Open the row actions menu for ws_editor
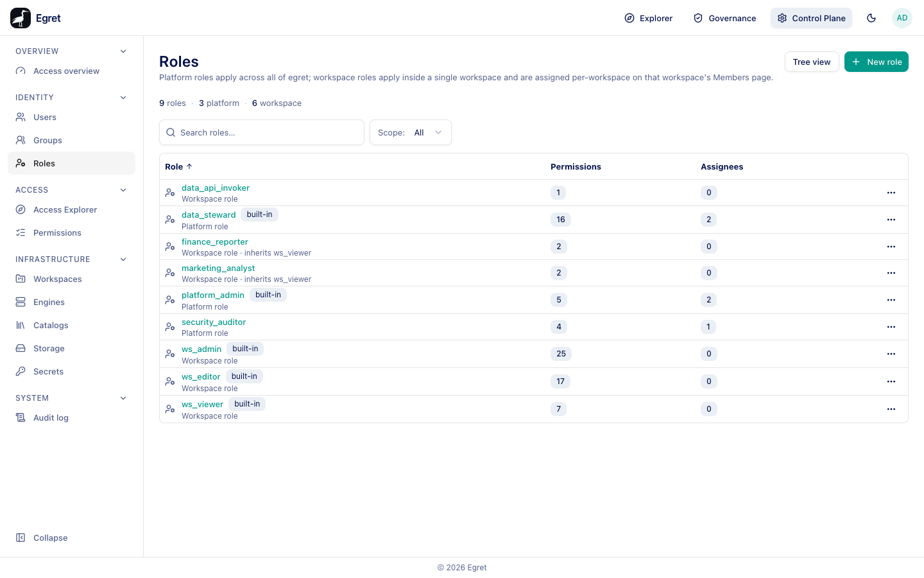Image resolution: width=924 pixels, height=578 pixels. 891,381
